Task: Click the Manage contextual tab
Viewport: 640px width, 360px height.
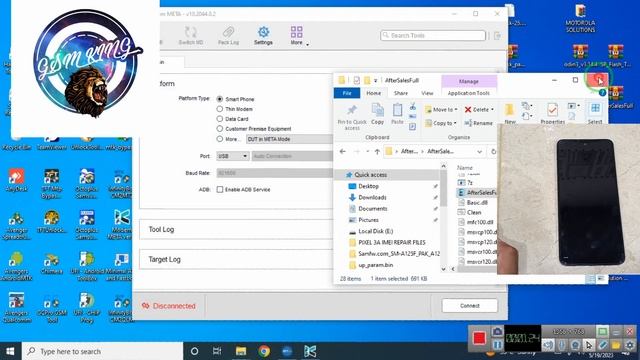Action: coord(469,81)
